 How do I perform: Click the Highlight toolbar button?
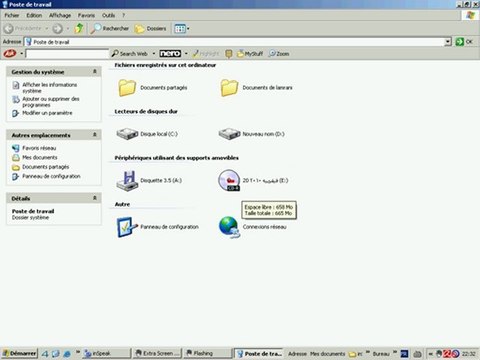pos(206,53)
